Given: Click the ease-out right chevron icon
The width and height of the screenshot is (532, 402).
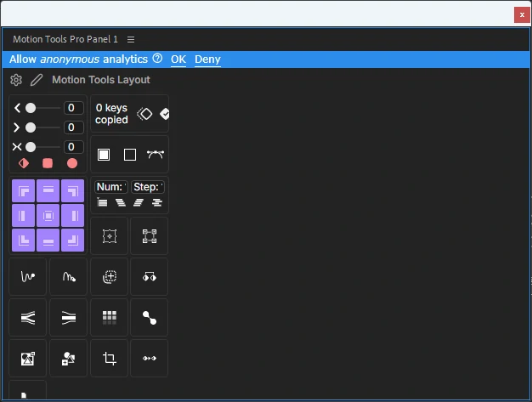Looking at the screenshot, I should click(x=16, y=127).
